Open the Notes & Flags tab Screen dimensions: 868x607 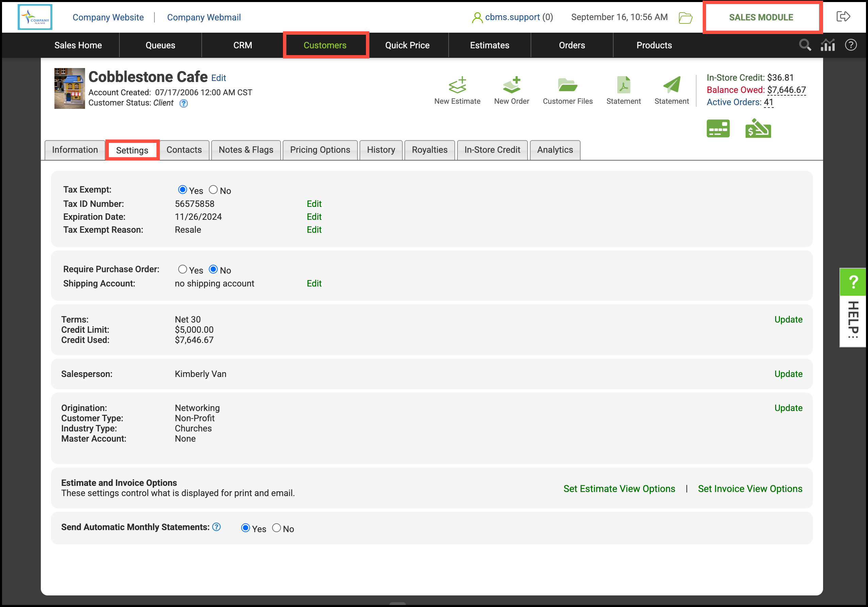(x=246, y=150)
